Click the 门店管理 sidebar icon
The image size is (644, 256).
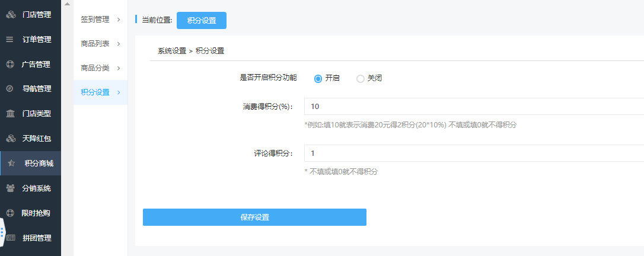[11, 15]
